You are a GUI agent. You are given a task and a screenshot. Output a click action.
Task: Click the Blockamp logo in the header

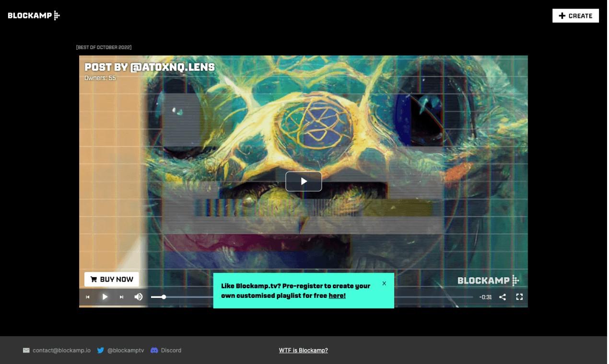[x=34, y=16]
